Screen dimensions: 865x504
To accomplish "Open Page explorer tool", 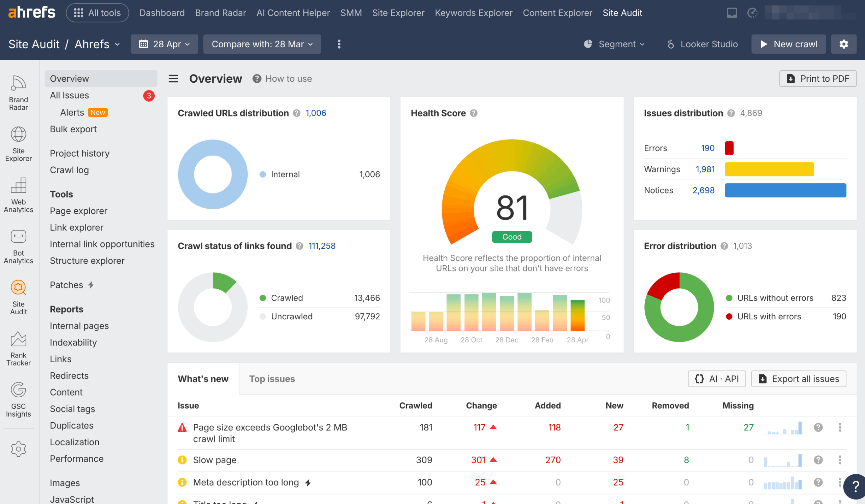I will coord(78,211).
